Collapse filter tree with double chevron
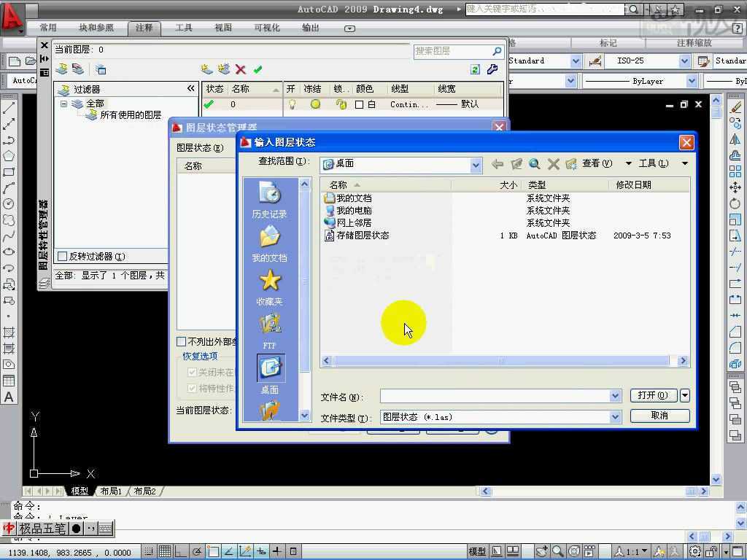The image size is (747, 560). 191,88
